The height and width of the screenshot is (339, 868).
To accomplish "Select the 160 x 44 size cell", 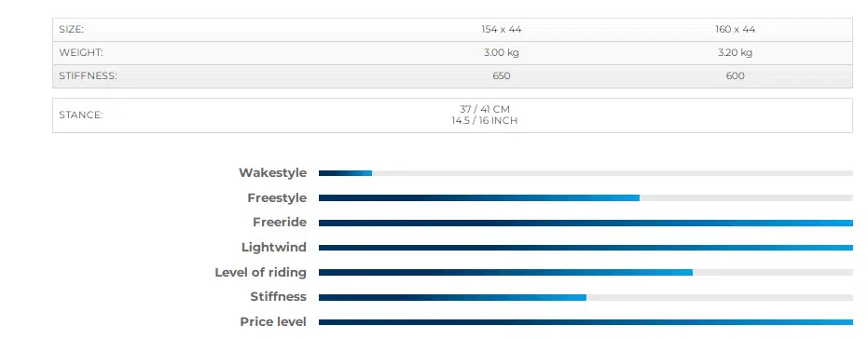I will click(735, 30).
